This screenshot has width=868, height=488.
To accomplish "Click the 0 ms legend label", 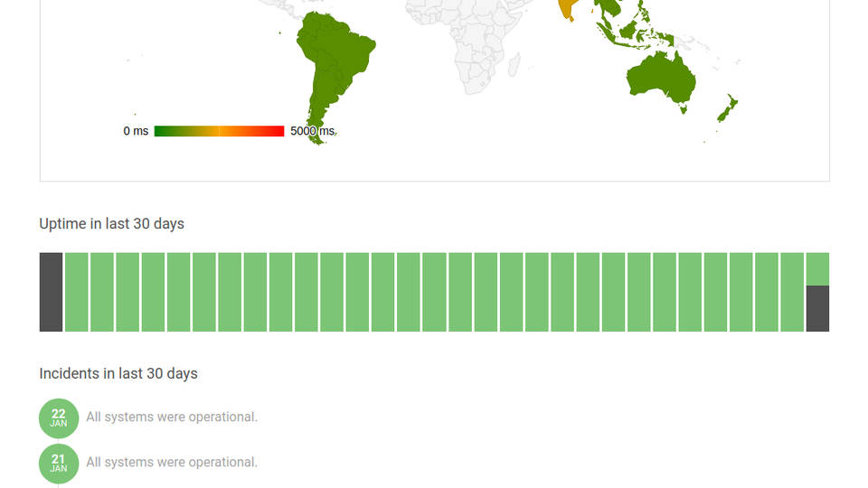I will tap(136, 131).
